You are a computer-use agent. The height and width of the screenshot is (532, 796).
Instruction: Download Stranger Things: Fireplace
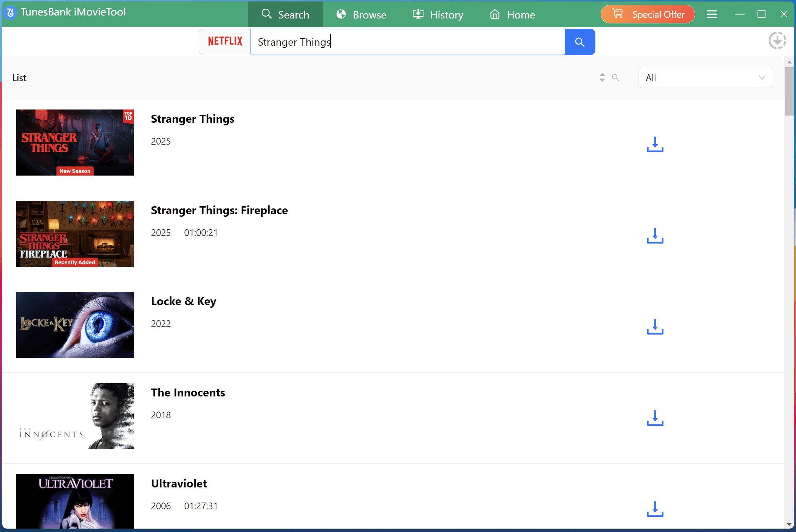[655, 236]
